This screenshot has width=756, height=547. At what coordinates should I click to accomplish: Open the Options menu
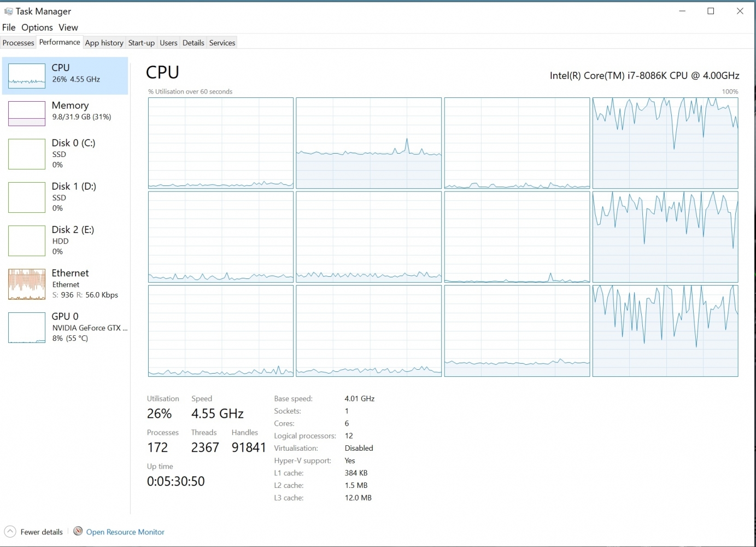click(37, 27)
